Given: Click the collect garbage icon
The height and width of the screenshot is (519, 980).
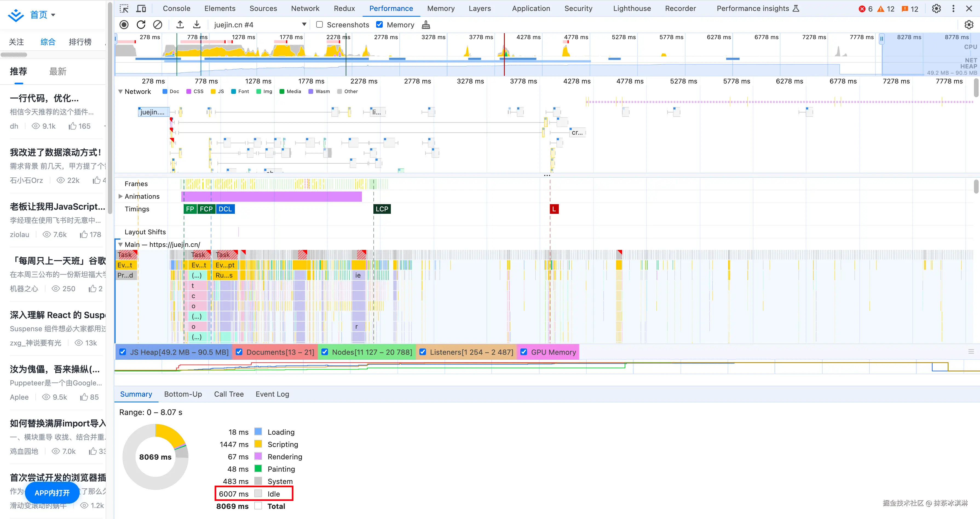Looking at the screenshot, I should point(426,25).
